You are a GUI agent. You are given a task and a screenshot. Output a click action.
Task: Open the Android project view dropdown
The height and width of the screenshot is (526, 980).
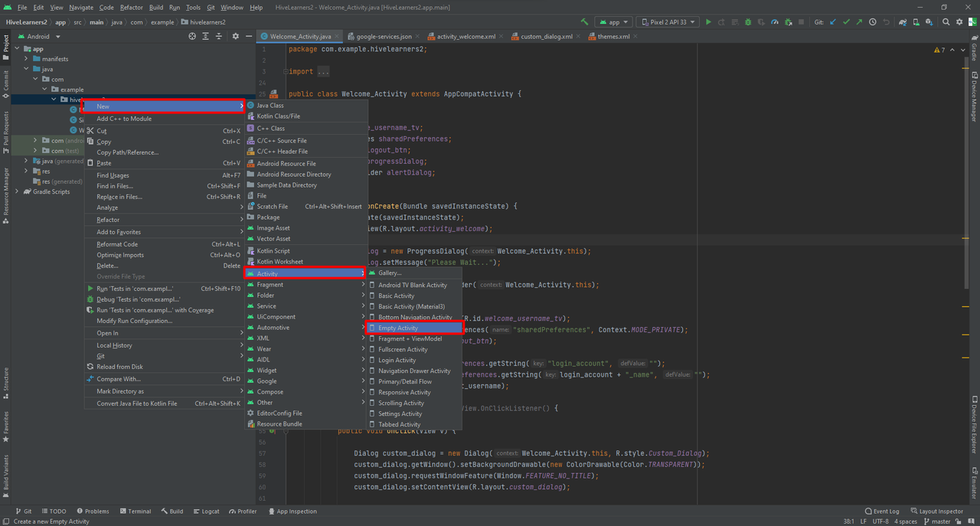coord(38,36)
